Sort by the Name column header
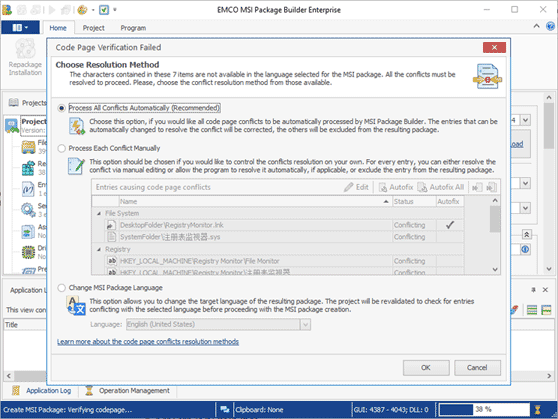Viewport: 558px width, 419px height. point(255,201)
